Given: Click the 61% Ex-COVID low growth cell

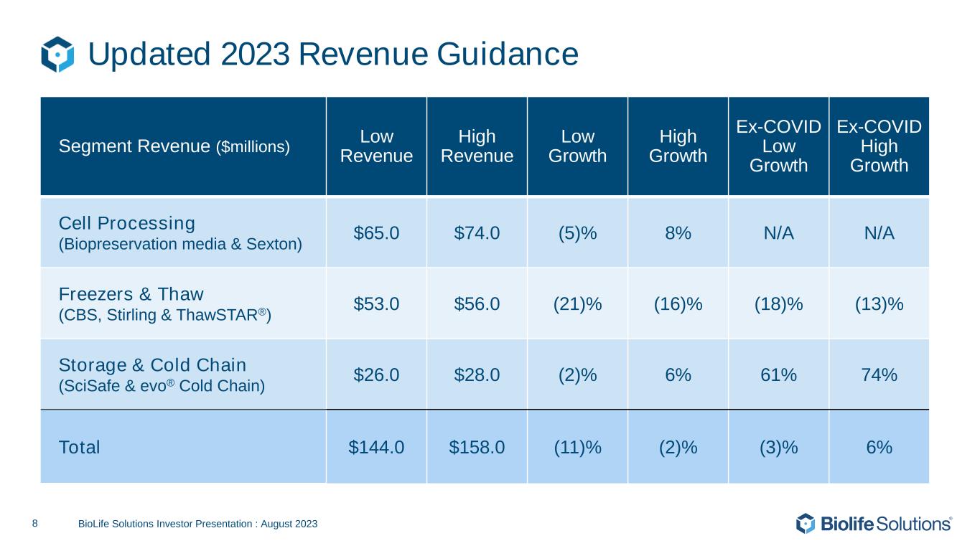Looking at the screenshot, I should (778, 375).
